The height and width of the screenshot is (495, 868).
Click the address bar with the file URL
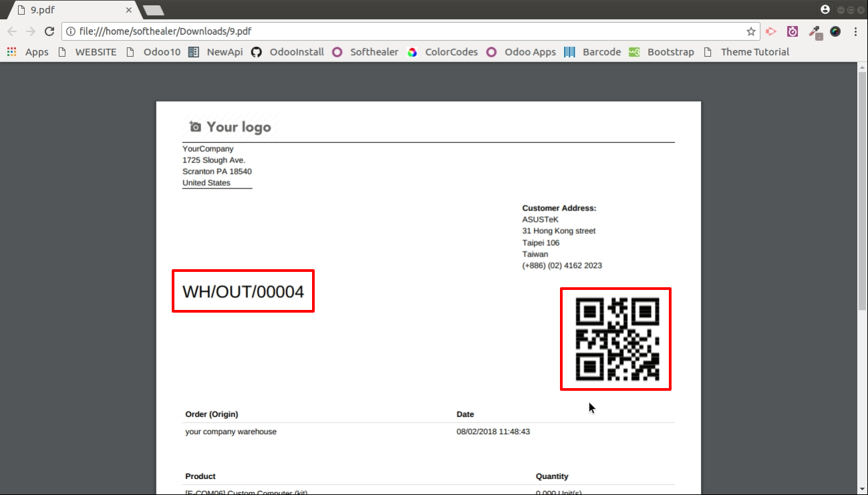[x=410, y=31]
